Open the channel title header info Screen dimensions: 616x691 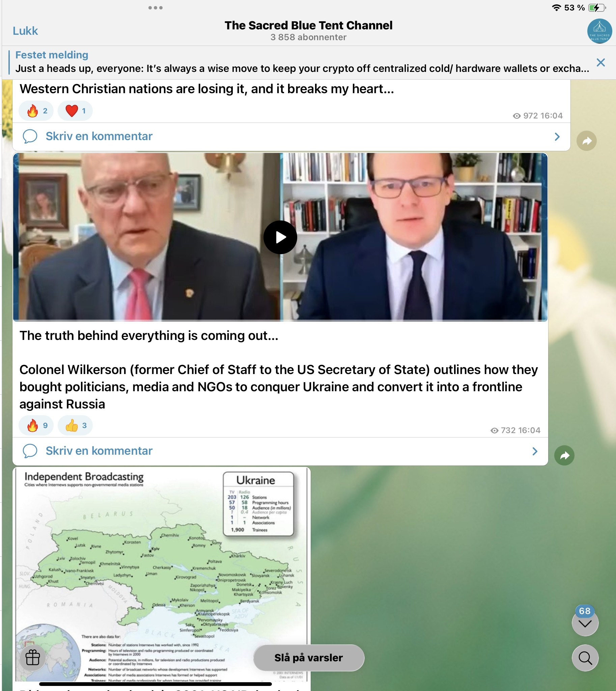[x=308, y=30]
